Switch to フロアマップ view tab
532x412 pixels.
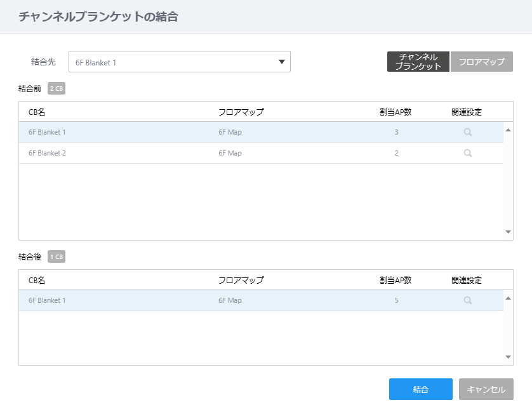point(481,62)
